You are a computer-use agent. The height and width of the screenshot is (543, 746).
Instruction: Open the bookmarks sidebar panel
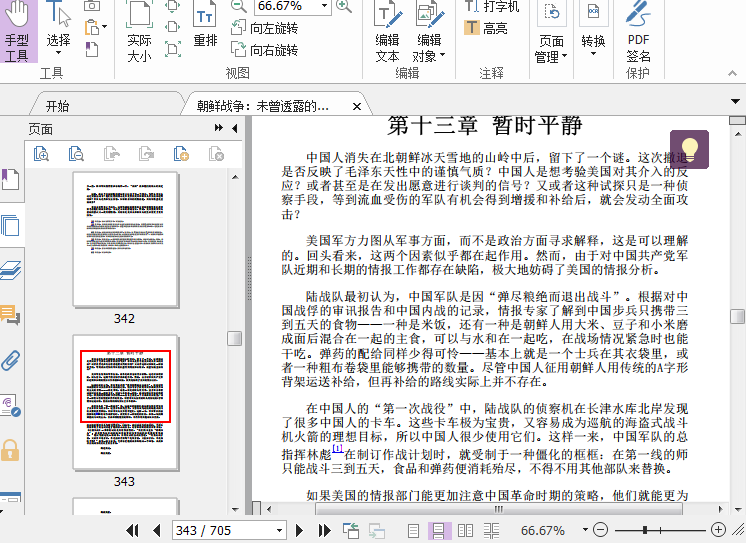pyautogui.click(x=10, y=180)
